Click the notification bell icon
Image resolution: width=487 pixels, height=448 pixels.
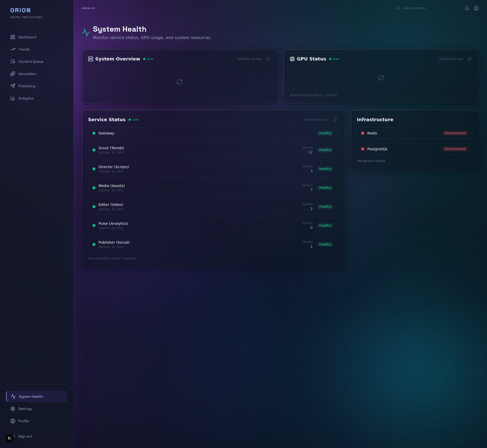(467, 8)
